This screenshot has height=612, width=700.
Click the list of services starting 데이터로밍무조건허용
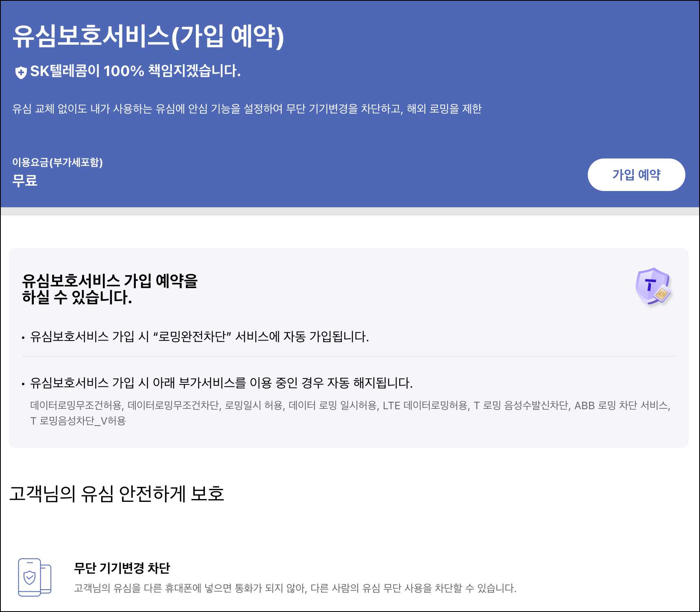click(x=350, y=413)
